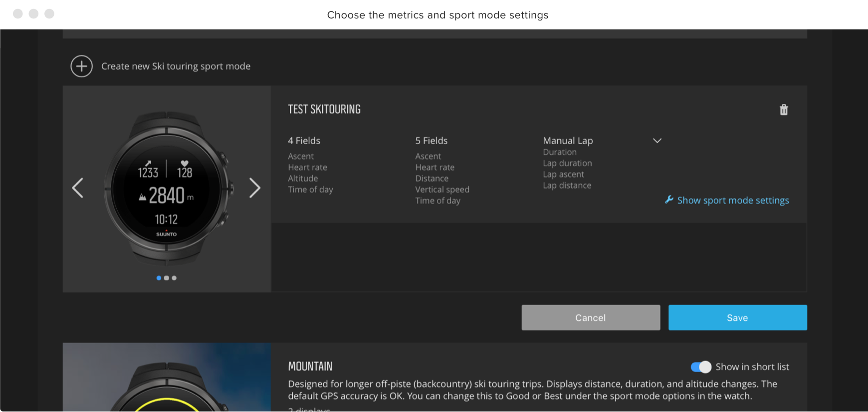Screen dimensions: 868x412
Task: Click Altitude in the 4 Fields list
Action: click(x=303, y=179)
